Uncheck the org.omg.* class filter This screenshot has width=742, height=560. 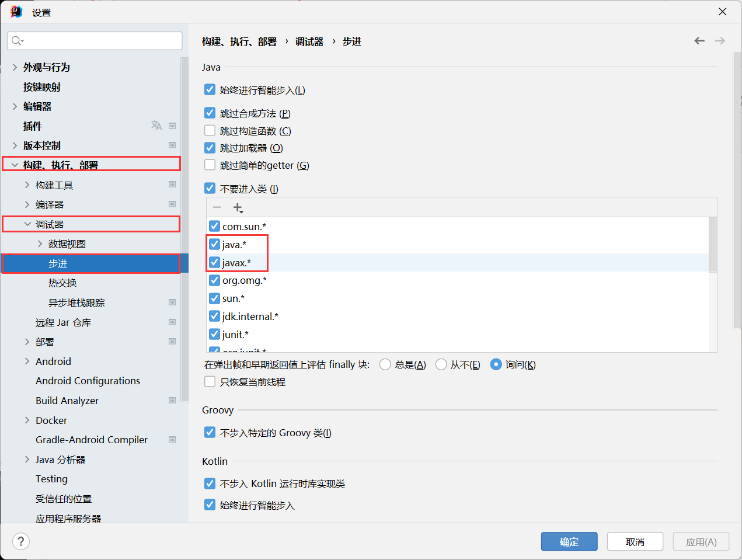point(215,280)
